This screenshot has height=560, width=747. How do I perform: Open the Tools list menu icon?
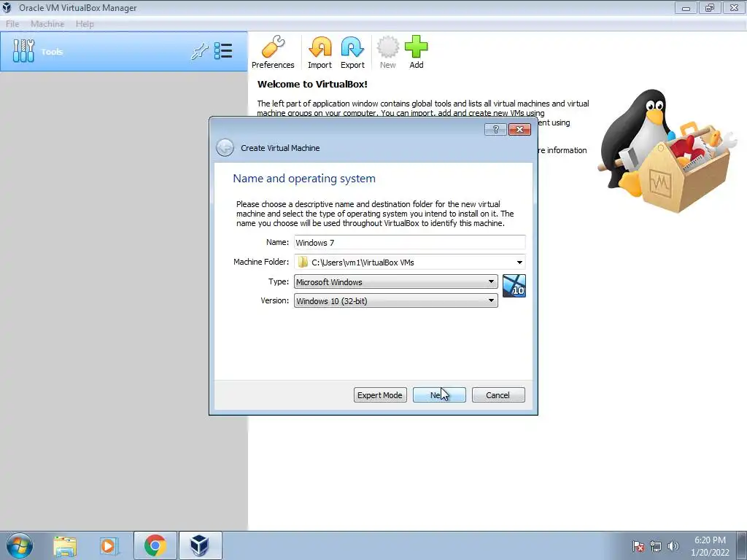tap(223, 51)
